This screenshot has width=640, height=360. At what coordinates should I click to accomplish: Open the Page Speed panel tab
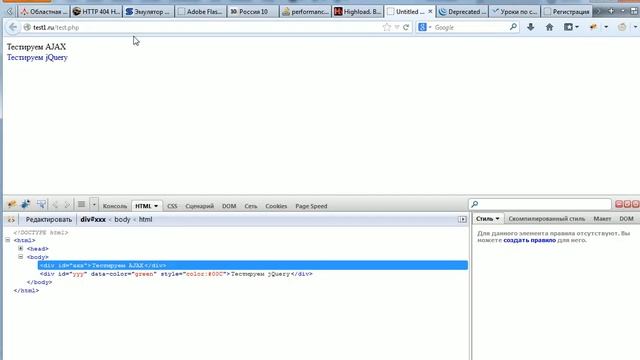[x=311, y=206]
